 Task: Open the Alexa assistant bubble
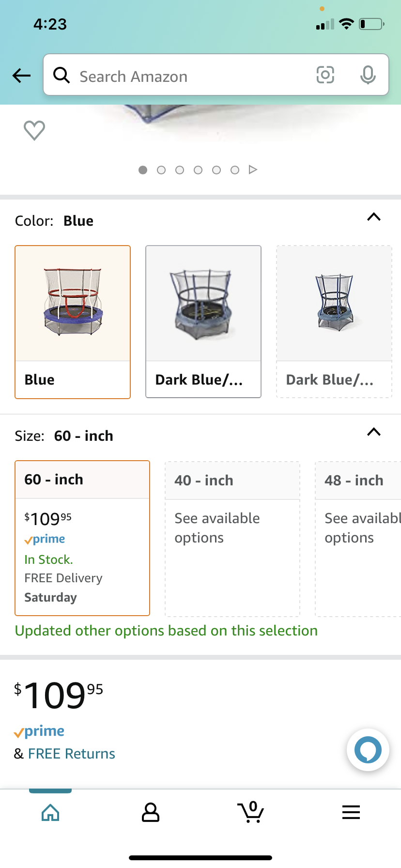[x=368, y=750]
